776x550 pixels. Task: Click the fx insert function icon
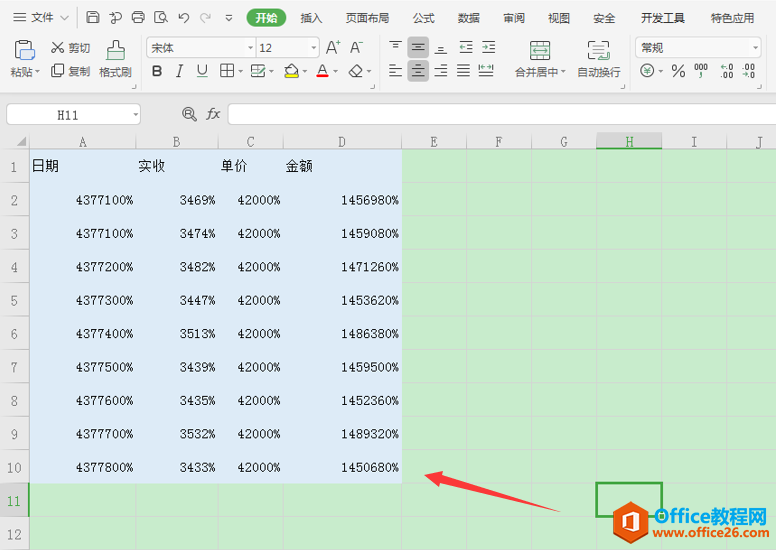(213, 114)
